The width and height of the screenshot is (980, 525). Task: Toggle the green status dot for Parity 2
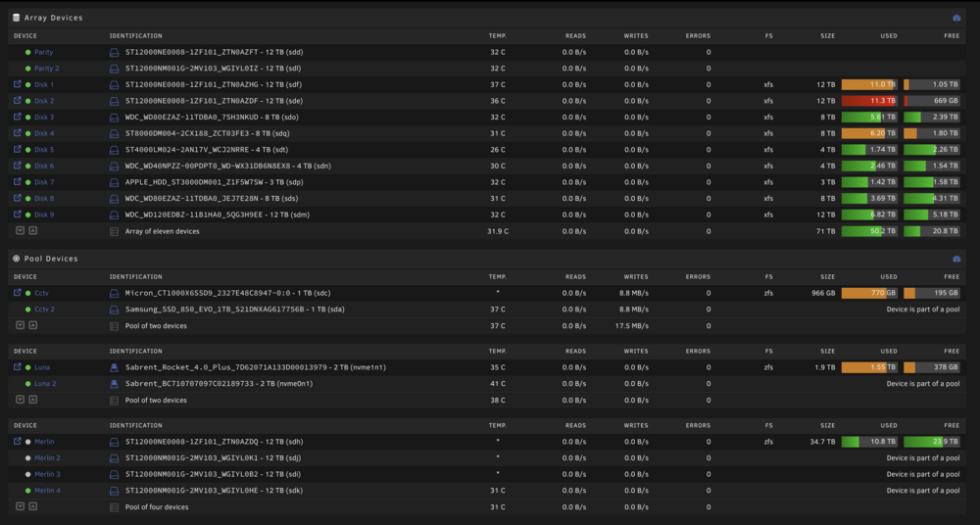(27, 69)
